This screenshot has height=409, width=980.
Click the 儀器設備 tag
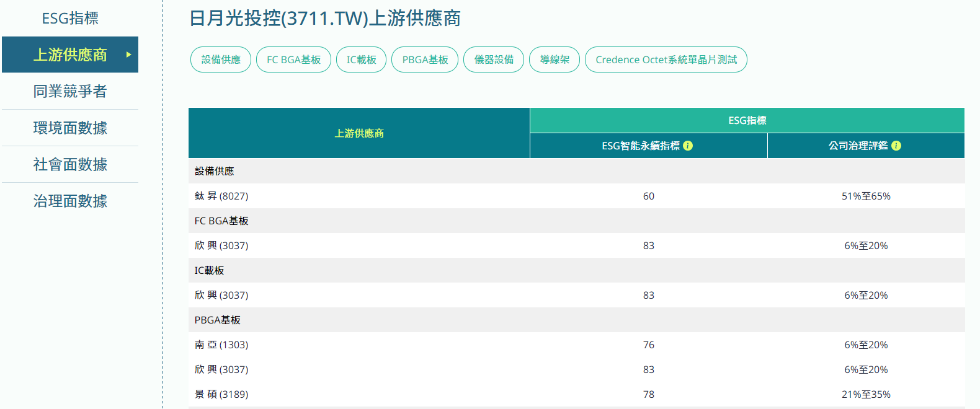click(x=494, y=59)
